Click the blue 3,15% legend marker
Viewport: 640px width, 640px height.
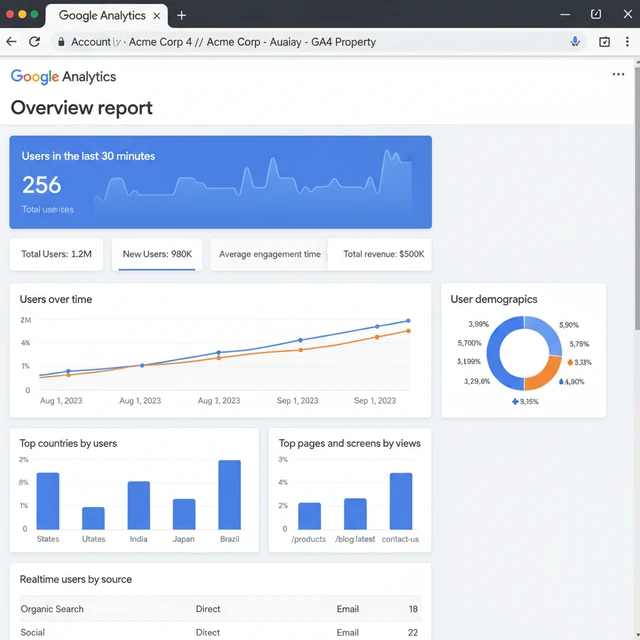click(x=515, y=402)
